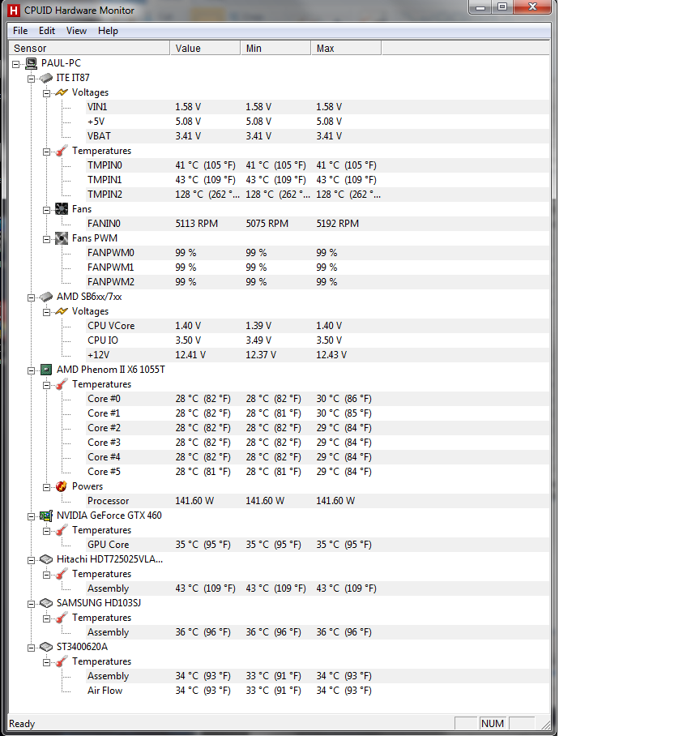Open the Help menu
The image size is (700, 736).
click(x=108, y=31)
